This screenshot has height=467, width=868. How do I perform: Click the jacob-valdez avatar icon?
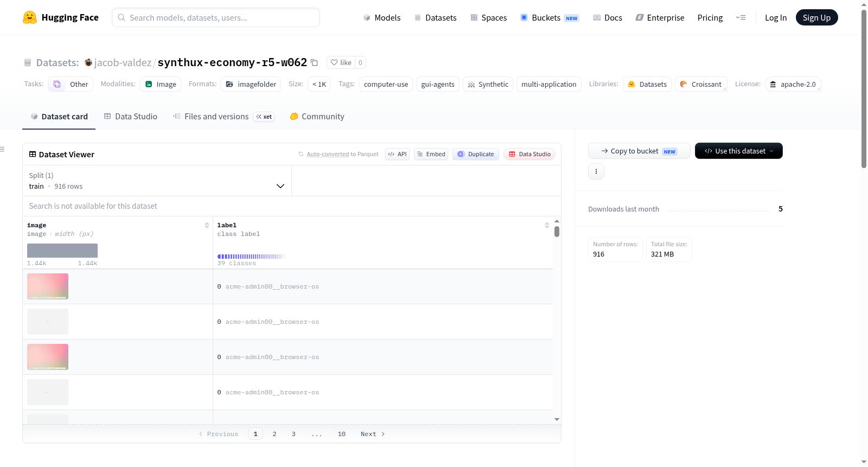pos(88,62)
